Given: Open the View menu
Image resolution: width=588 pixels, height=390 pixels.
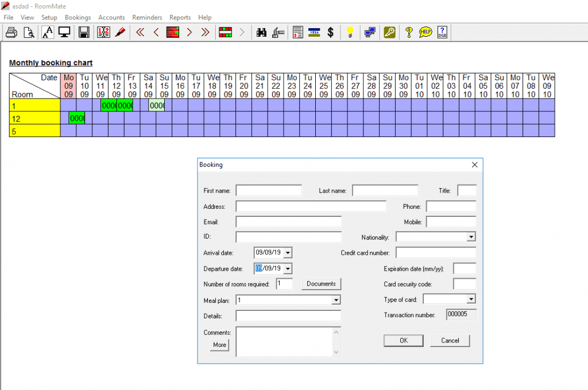Looking at the screenshot, I should [x=27, y=17].
